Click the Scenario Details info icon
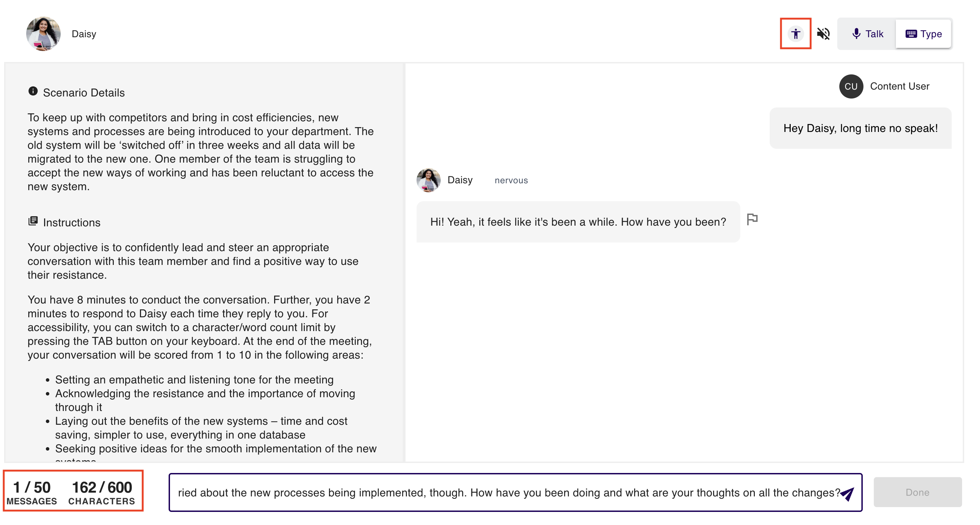980x525 pixels. point(33,91)
